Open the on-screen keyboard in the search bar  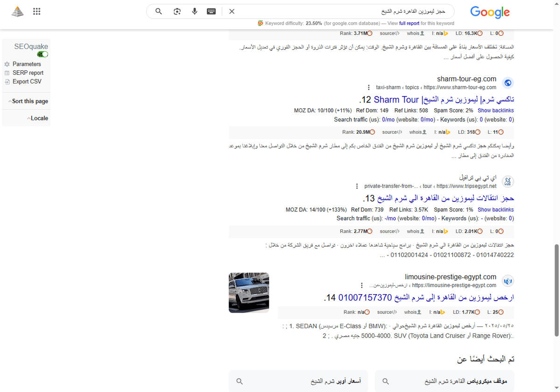pyautogui.click(x=211, y=11)
